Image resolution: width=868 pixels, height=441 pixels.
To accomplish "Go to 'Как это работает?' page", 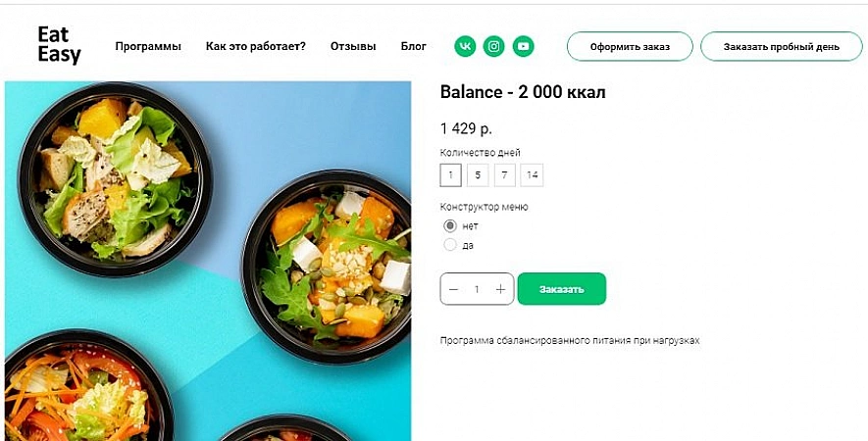I will click(x=255, y=46).
